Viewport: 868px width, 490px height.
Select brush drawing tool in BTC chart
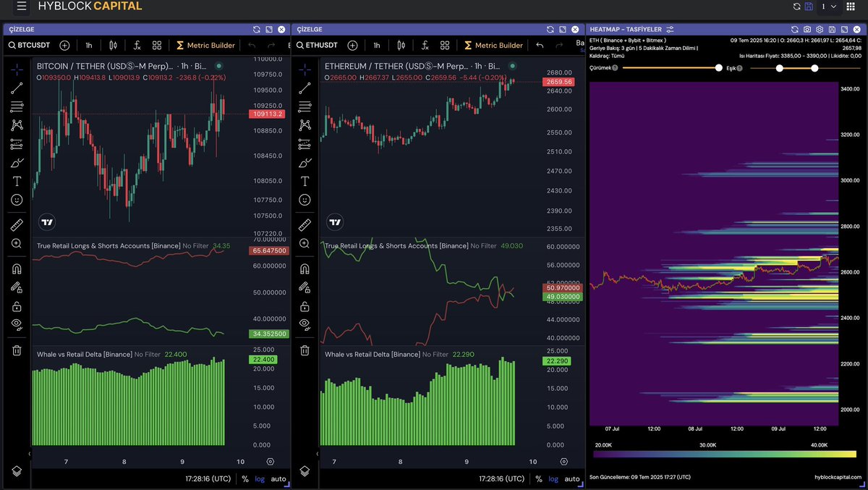pyautogui.click(x=18, y=162)
